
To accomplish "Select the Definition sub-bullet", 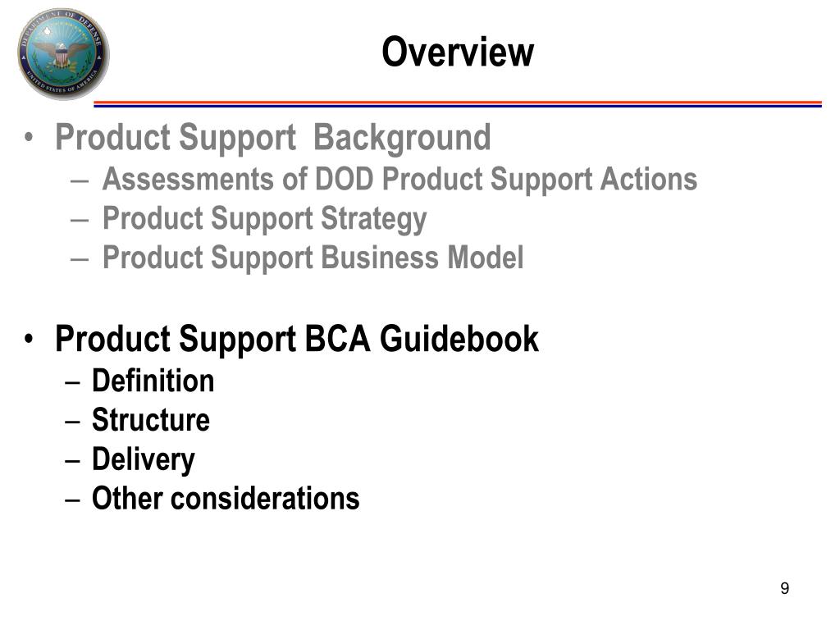I will click(x=153, y=381).
